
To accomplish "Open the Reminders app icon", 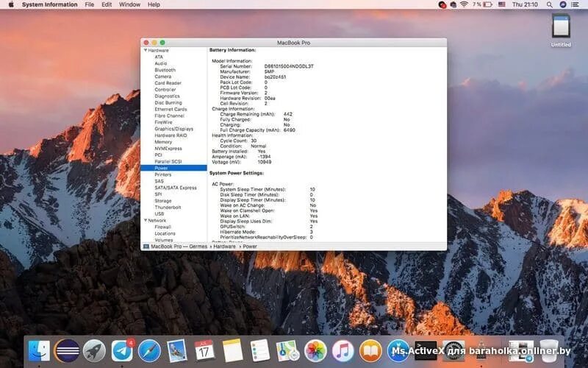I will (260, 351).
